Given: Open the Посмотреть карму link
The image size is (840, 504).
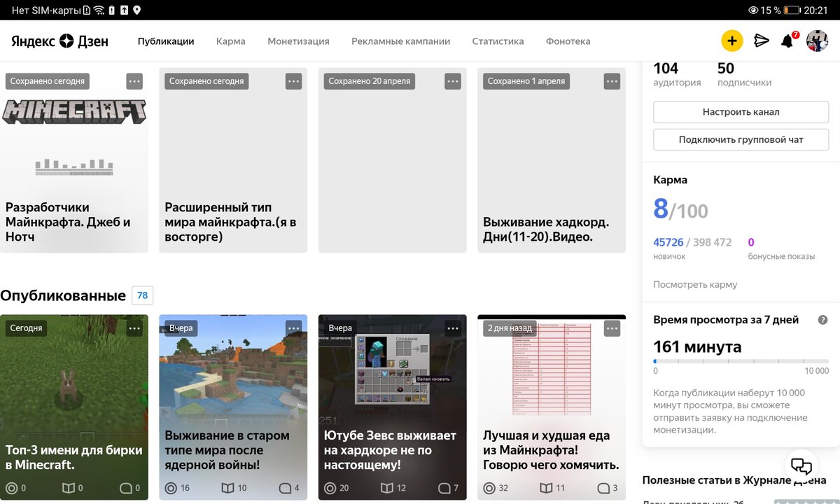Looking at the screenshot, I should click(x=695, y=285).
